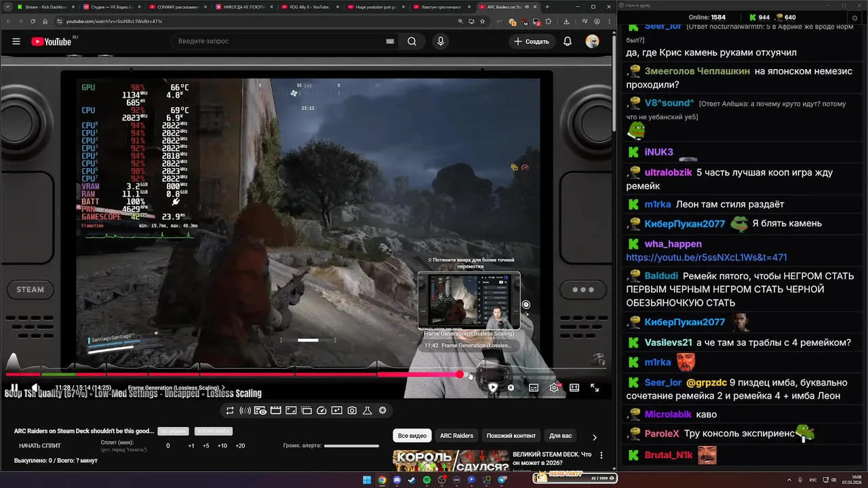Click the film-with-eye icon under the video
This screenshot has width=868, height=488.
(x=260, y=410)
